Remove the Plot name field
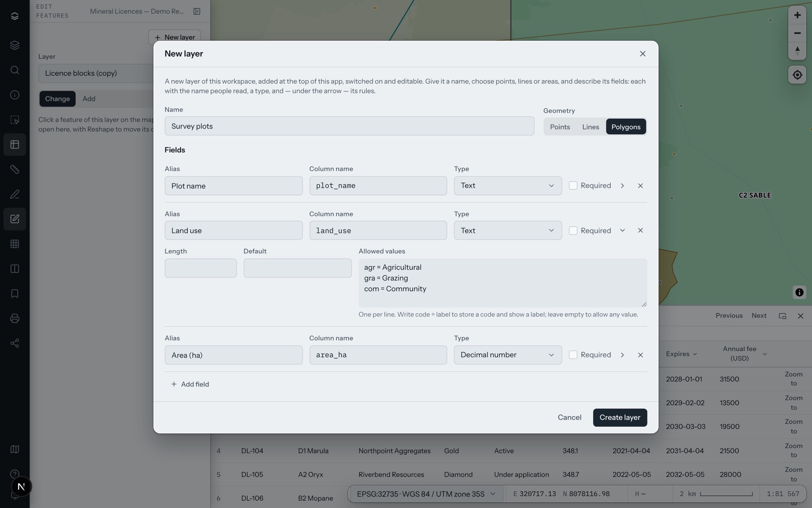Screen dimensions: 812x508 pyautogui.click(x=640, y=186)
